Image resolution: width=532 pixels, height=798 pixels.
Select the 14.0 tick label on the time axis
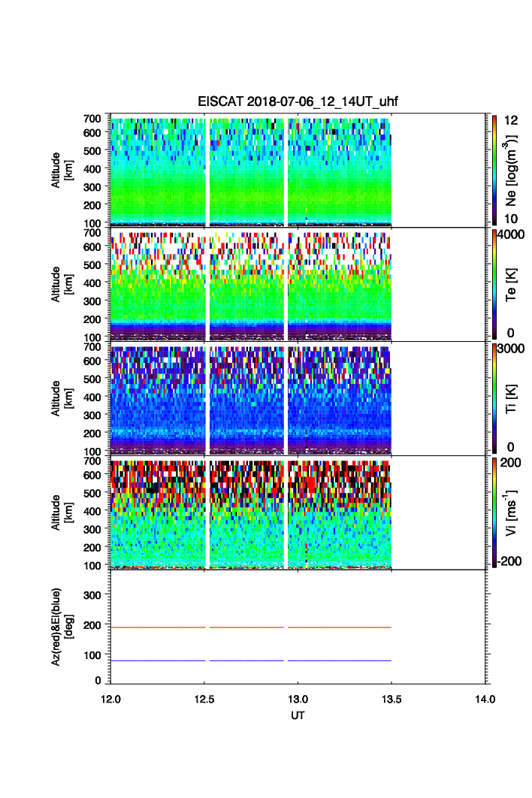[485, 700]
